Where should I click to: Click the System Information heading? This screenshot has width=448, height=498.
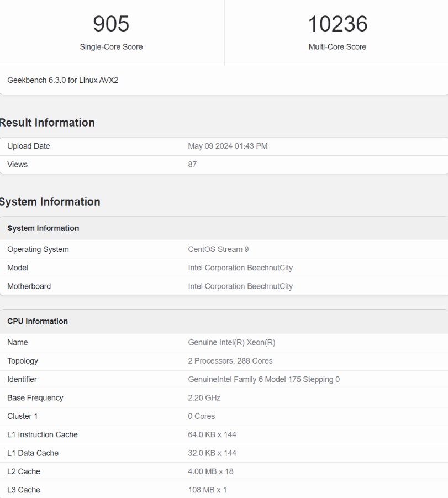50,202
